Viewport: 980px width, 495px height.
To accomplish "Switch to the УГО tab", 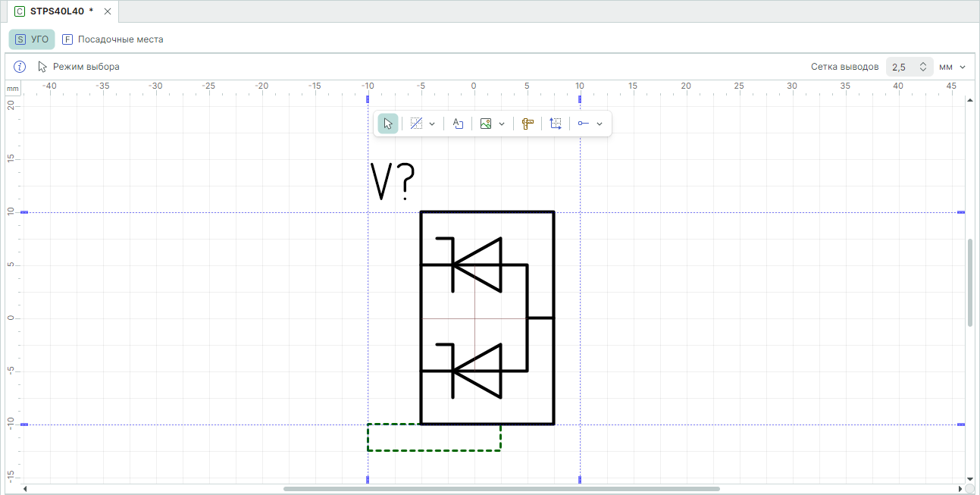I will [x=32, y=39].
